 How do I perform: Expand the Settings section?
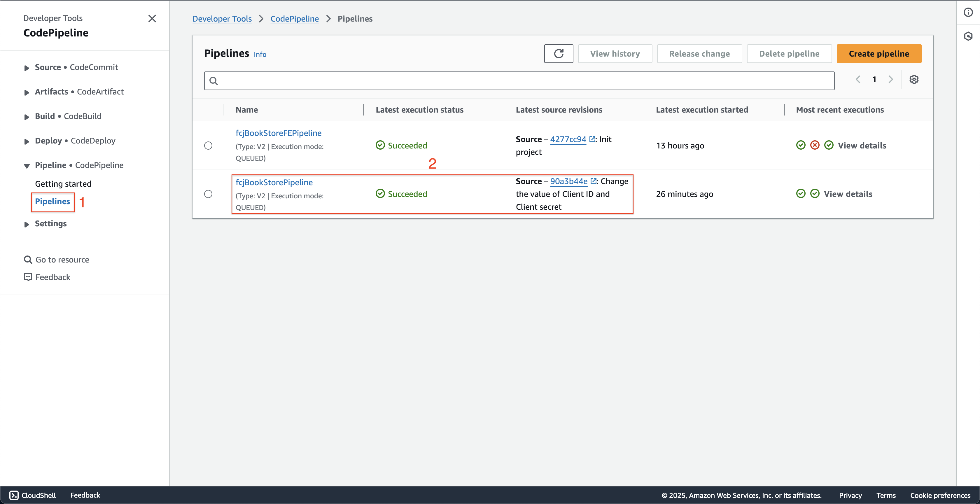click(x=27, y=224)
